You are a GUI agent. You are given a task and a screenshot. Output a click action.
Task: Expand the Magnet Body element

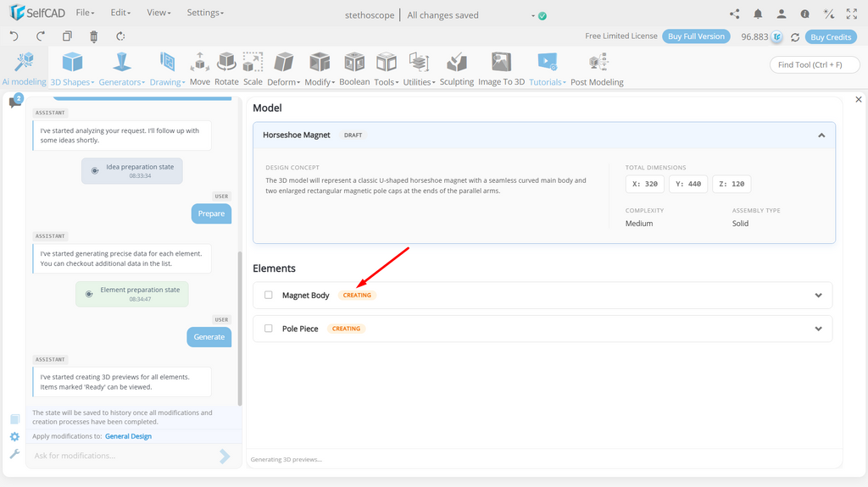[818, 296]
